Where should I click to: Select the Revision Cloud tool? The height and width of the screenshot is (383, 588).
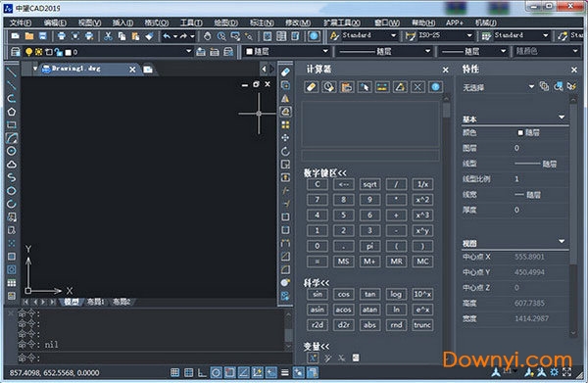click(11, 165)
